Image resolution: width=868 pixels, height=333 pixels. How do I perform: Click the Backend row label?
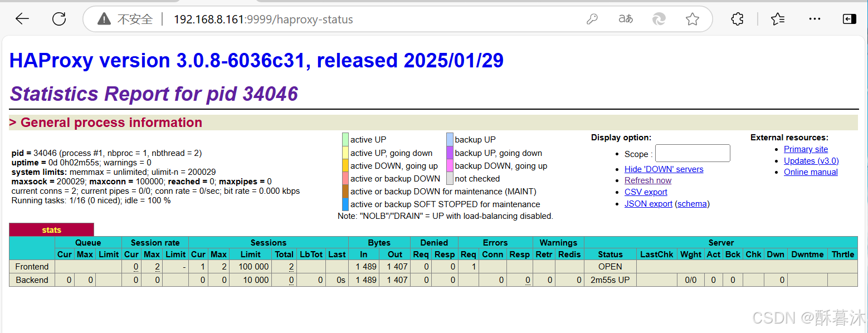pos(32,280)
